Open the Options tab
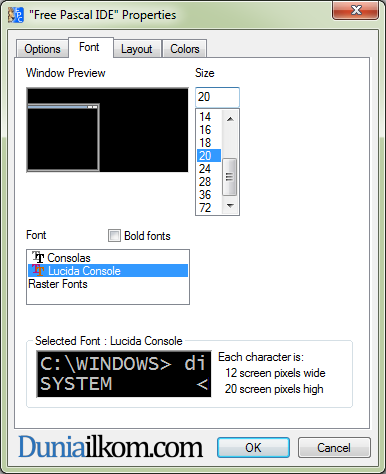Viewport: 386px width, 474px height. (42, 49)
